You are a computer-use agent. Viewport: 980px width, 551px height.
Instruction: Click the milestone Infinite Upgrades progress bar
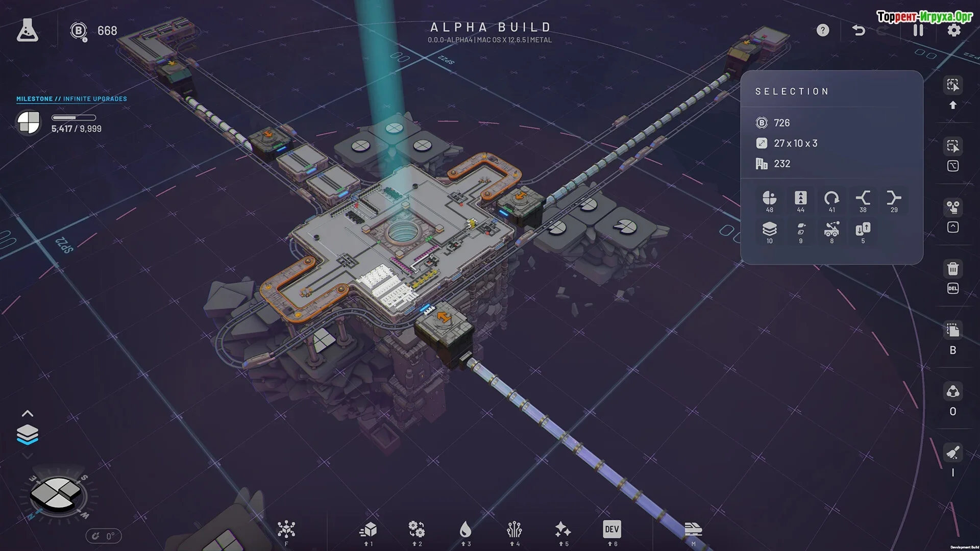[x=73, y=118]
